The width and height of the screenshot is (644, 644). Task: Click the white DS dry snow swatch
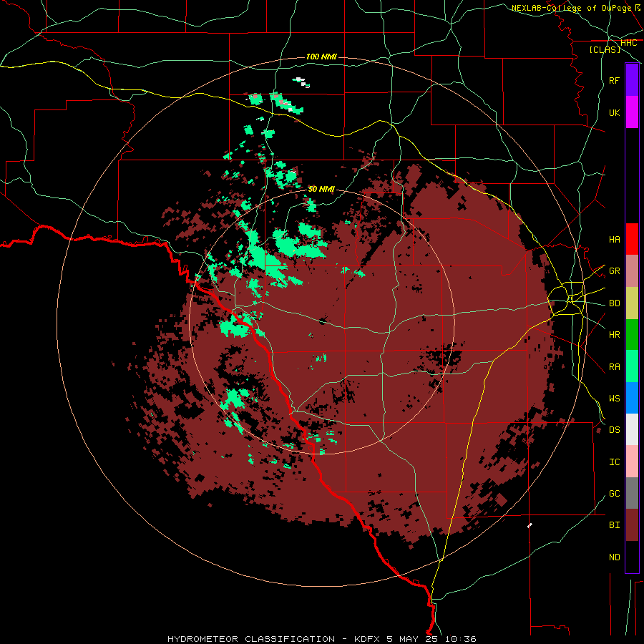[632, 429]
